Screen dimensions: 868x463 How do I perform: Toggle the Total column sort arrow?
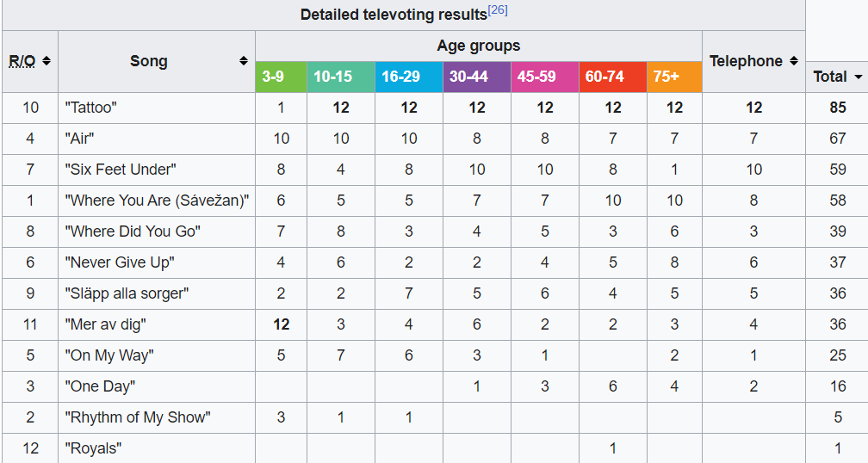point(858,77)
